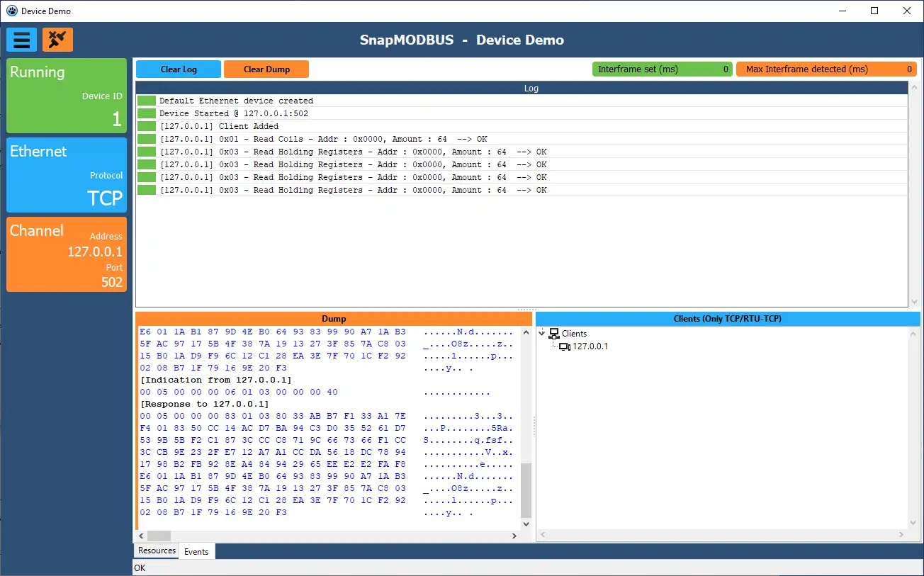Image resolution: width=924 pixels, height=576 pixels.
Task: Click the 127.0.0.1 client computer icon
Action: click(x=565, y=346)
